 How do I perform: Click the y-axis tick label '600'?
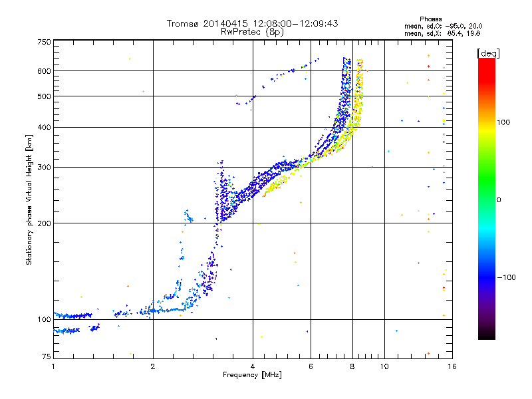click(44, 71)
